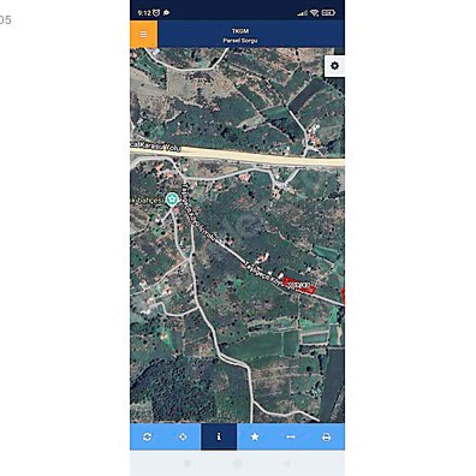476x476 pixels.
Task: Center map with the locate crosshair icon
Action: 183,437
